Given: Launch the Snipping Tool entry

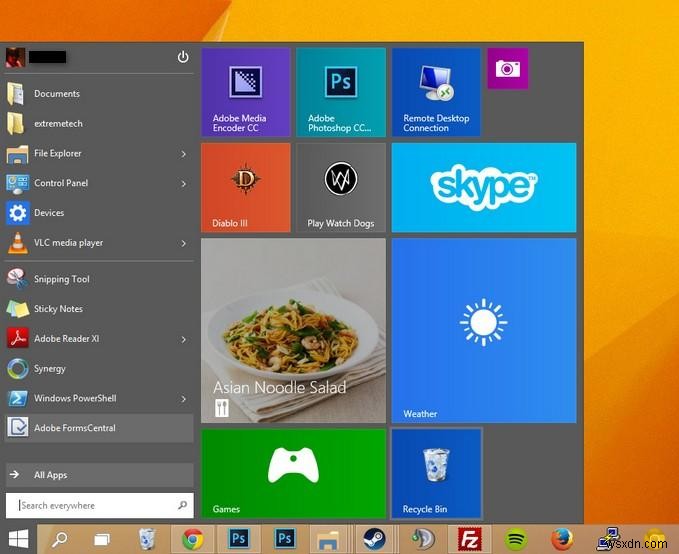Looking at the screenshot, I should coord(99,279).
